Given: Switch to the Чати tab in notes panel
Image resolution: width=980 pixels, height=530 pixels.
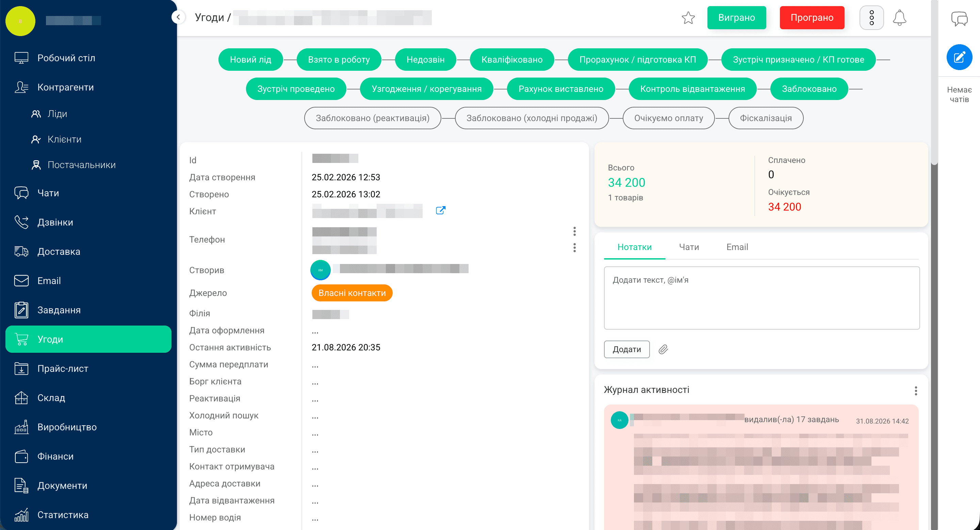Looking at the screenshot, I should (689, 247).
